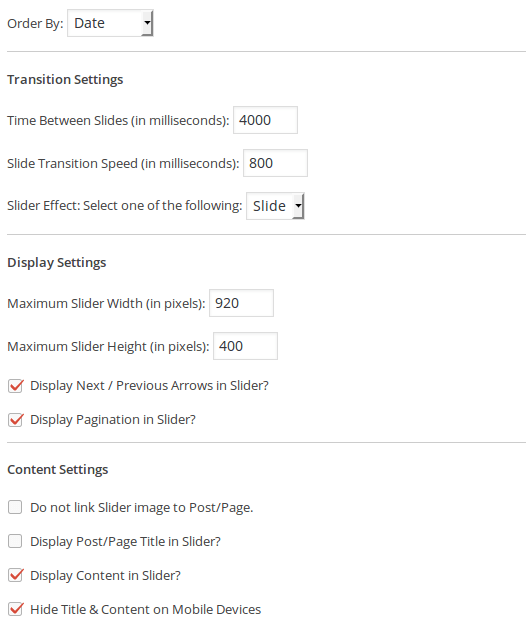The image size is (526, 625).
Task: Click the Content Settings heading
Action: tap(58, 470)
